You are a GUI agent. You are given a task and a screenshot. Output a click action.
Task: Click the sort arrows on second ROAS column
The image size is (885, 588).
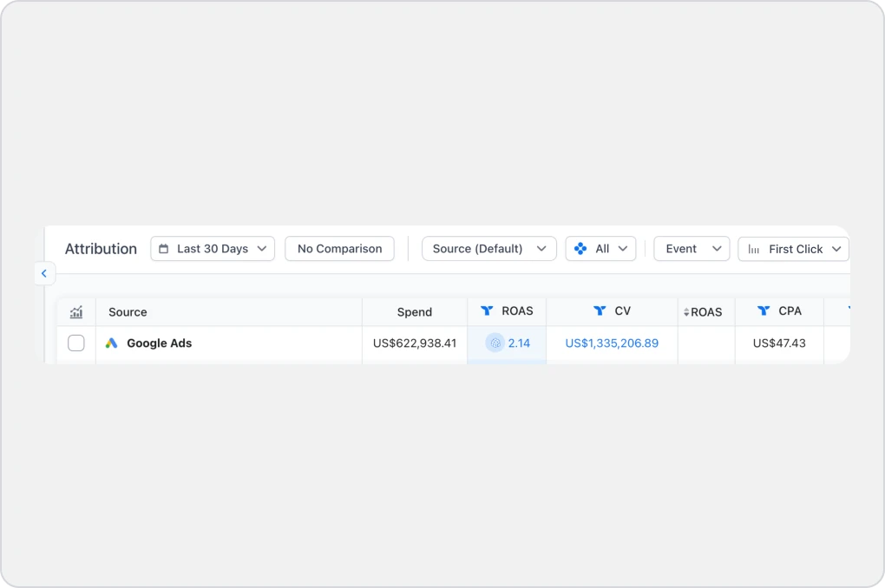click(x=686, y=312)
